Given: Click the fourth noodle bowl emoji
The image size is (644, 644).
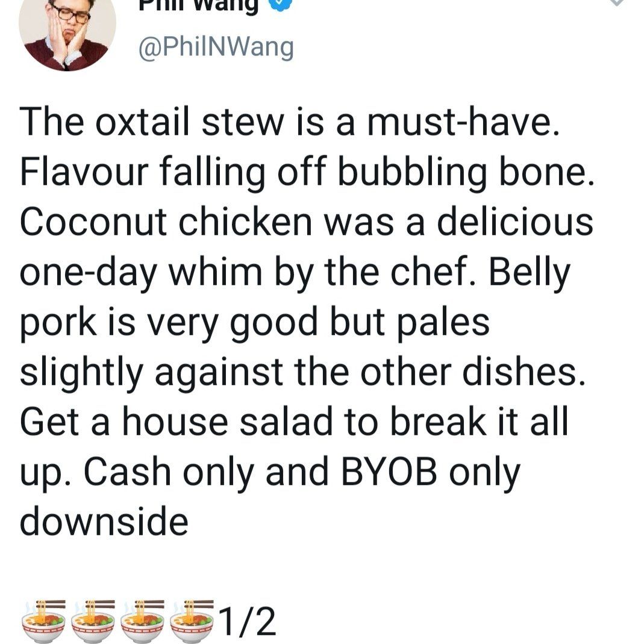Looking at the screenshot, I should click(x=193, y=621).
